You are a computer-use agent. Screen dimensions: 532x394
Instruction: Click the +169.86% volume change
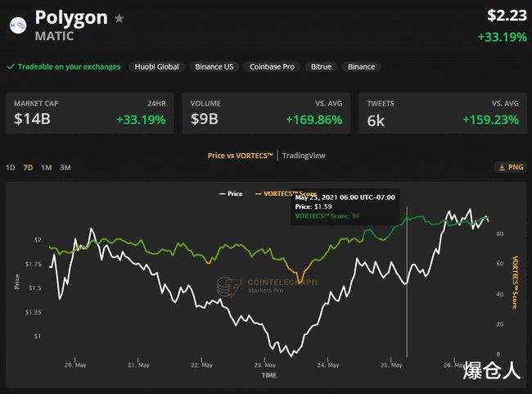pyautogui.click(x=314, y=120)
